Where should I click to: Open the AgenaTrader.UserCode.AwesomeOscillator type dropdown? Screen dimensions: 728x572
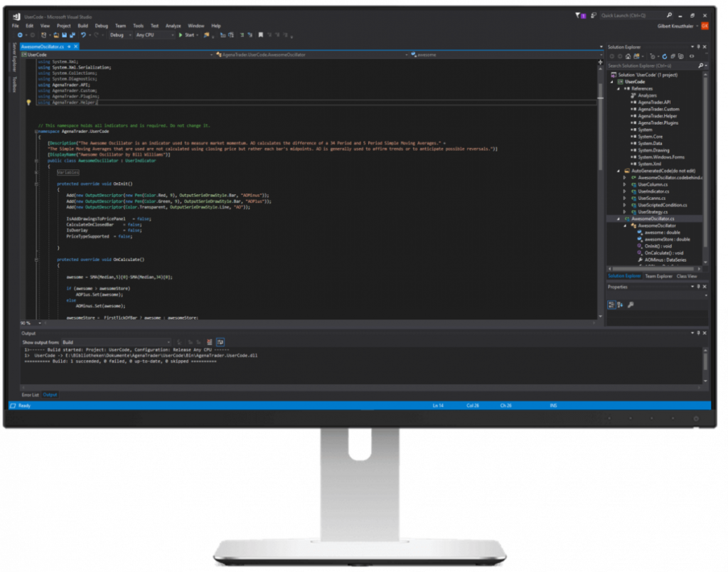(311, 55)
